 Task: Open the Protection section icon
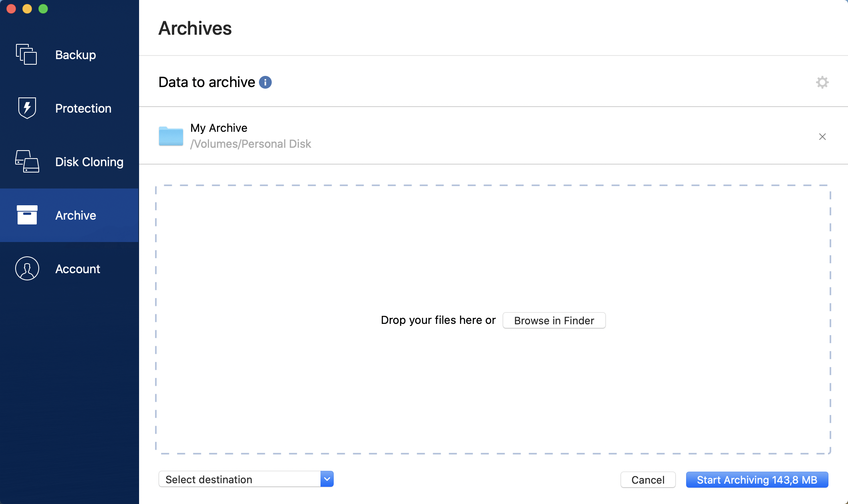click(x=27, y=108)
